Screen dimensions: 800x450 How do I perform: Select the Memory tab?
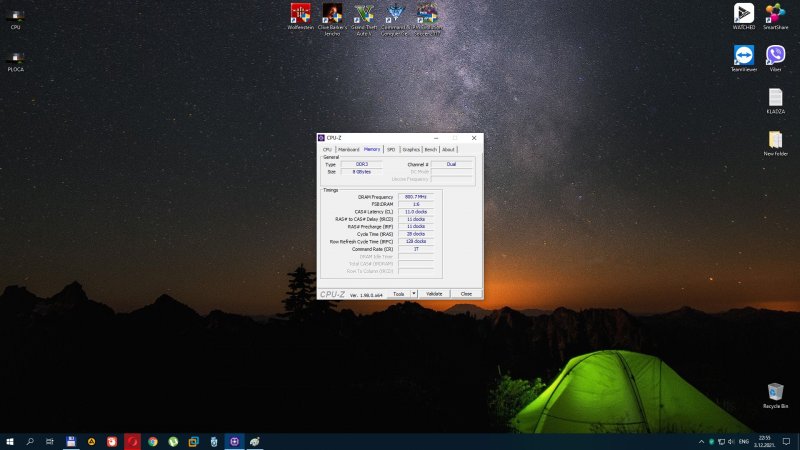pos(372,149)
